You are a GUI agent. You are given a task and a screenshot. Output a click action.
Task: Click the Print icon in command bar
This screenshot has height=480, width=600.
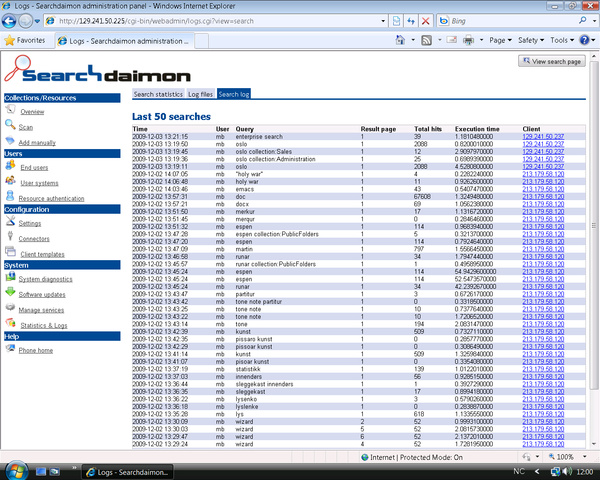click(469, 40)
